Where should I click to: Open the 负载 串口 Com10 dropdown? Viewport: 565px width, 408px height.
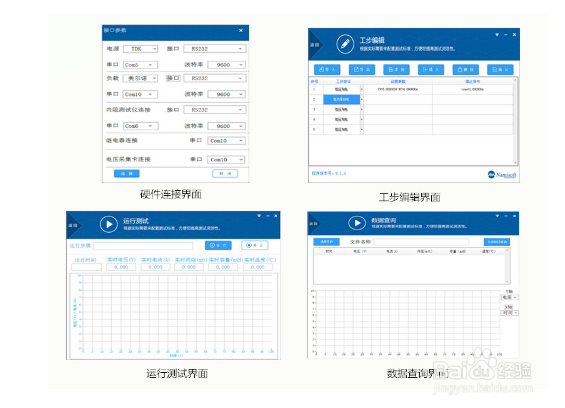(x=141, y=94)
